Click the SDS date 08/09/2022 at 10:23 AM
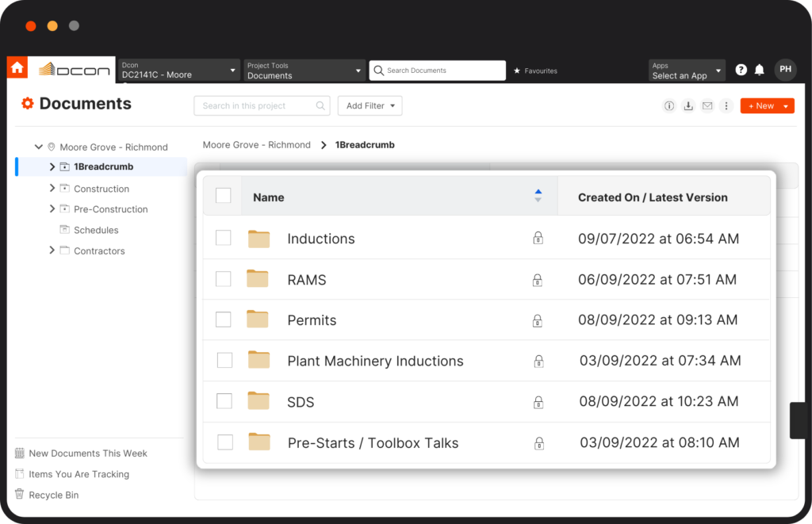 tap(659, 401)
